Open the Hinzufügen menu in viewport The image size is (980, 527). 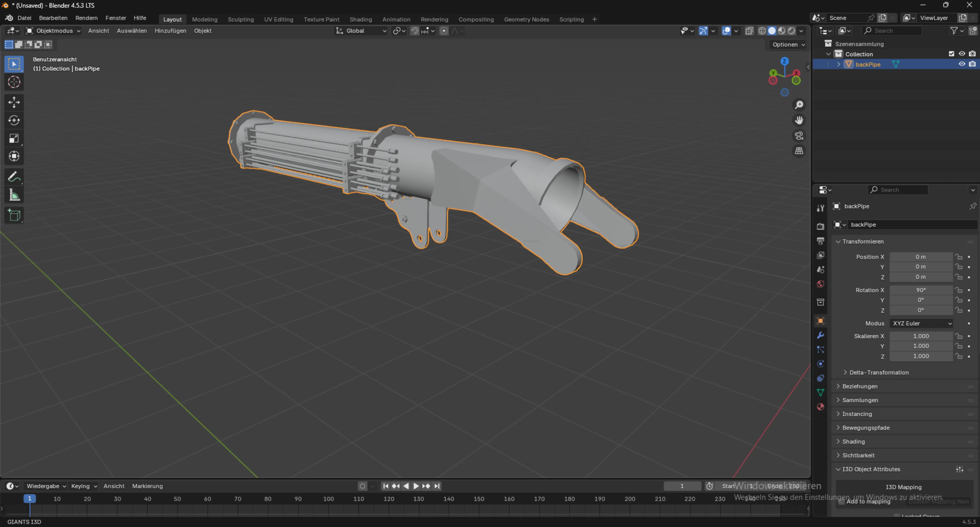pos(171,31)
